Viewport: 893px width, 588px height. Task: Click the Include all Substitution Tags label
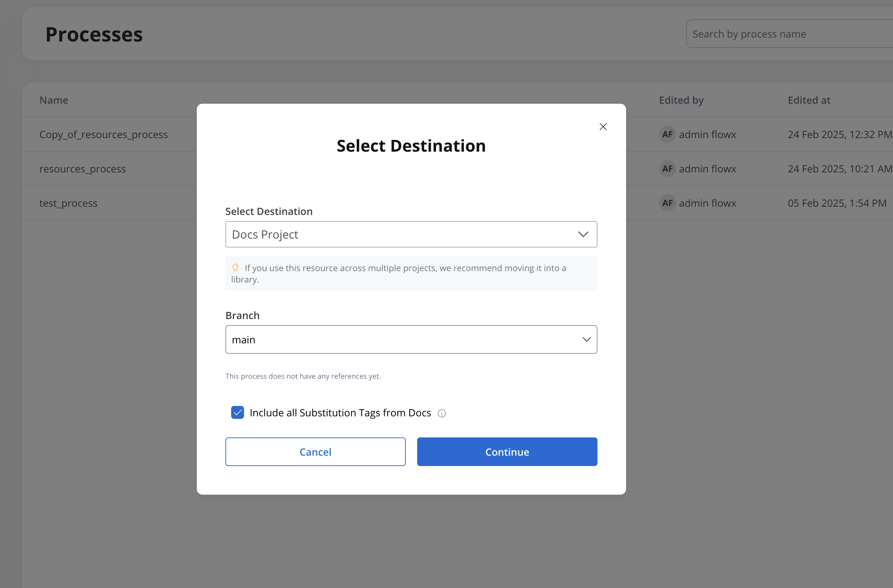tap(340, 412)
